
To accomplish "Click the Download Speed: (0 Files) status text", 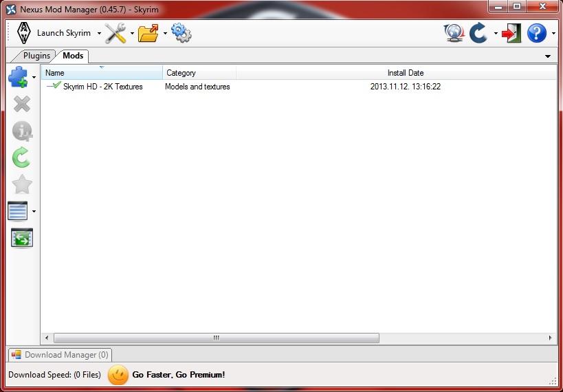I will (54, 375).
